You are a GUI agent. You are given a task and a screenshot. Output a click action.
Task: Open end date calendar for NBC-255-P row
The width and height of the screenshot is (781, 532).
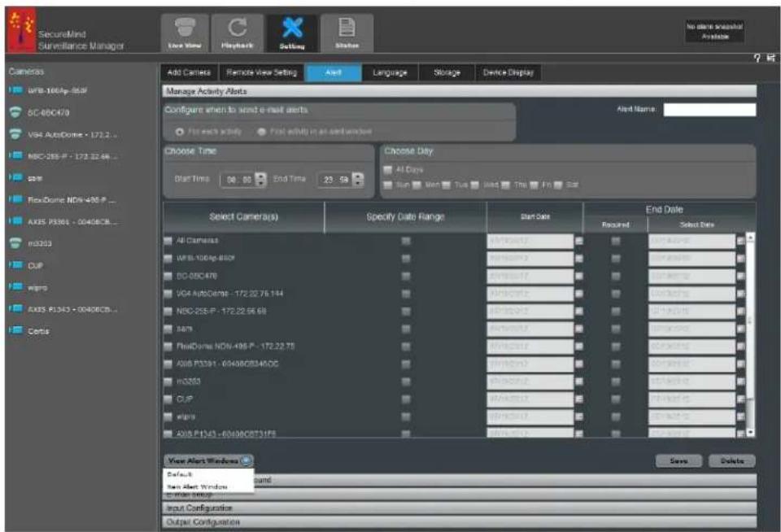[x=740, y=312]
